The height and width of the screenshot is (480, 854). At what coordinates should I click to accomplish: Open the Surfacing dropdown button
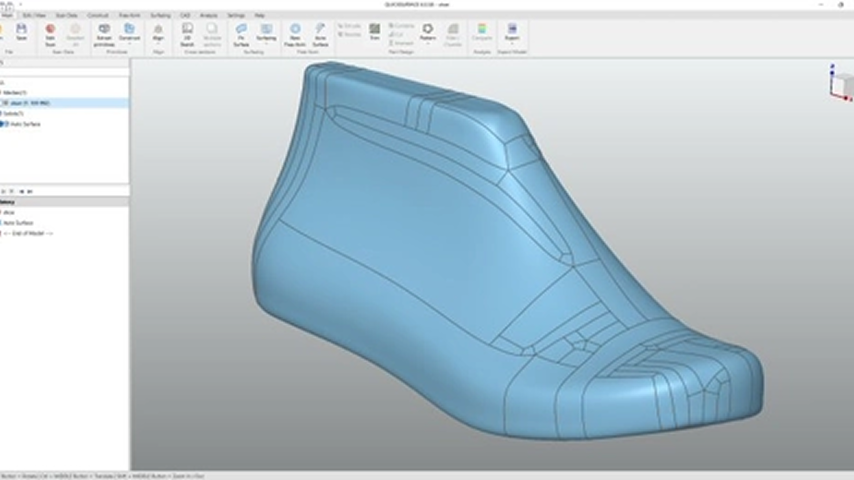[x=267, y=42]
